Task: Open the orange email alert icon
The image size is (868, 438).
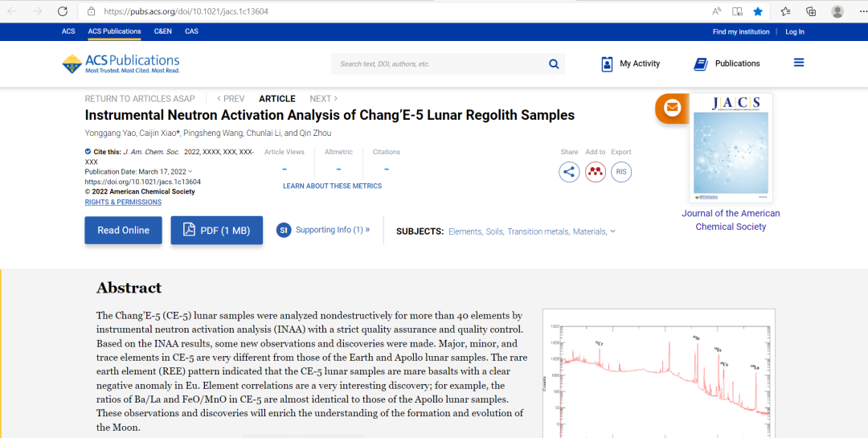Action: pos(672,108)
